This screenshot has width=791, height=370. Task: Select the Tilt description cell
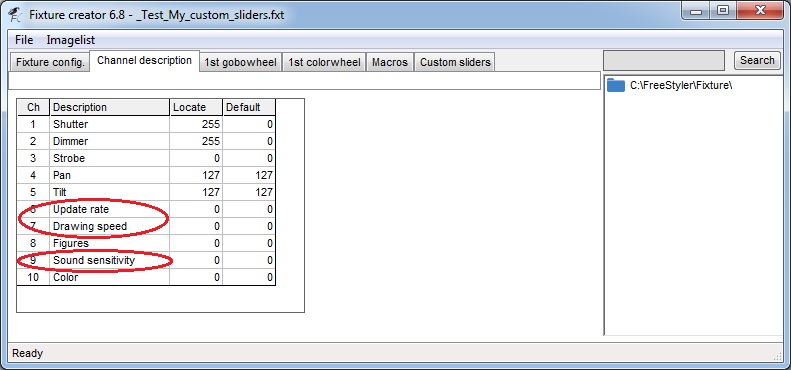109,192
